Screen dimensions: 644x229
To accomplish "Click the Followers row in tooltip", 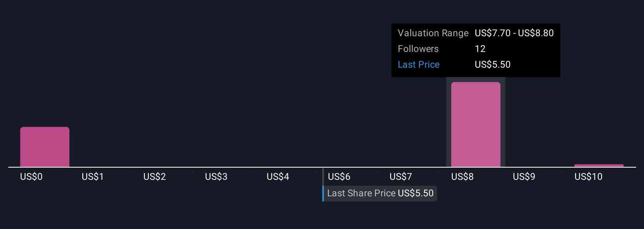I will coord(476,49).
